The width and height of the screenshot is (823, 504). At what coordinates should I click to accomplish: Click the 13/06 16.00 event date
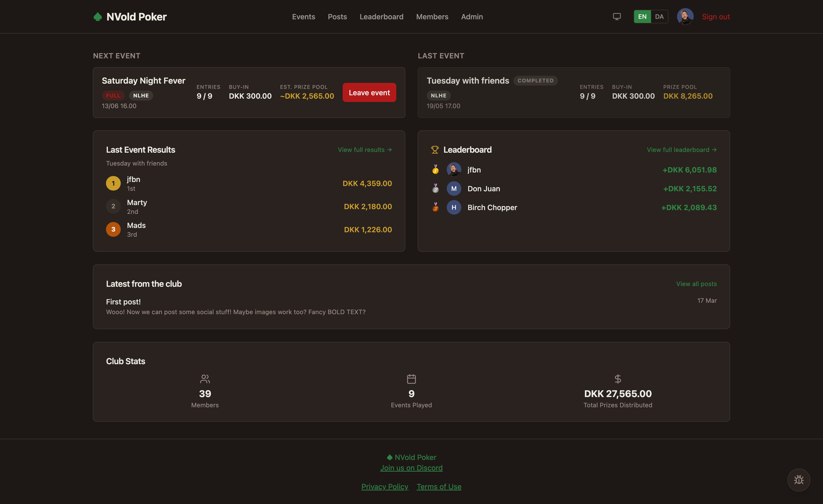pos(119,106)
